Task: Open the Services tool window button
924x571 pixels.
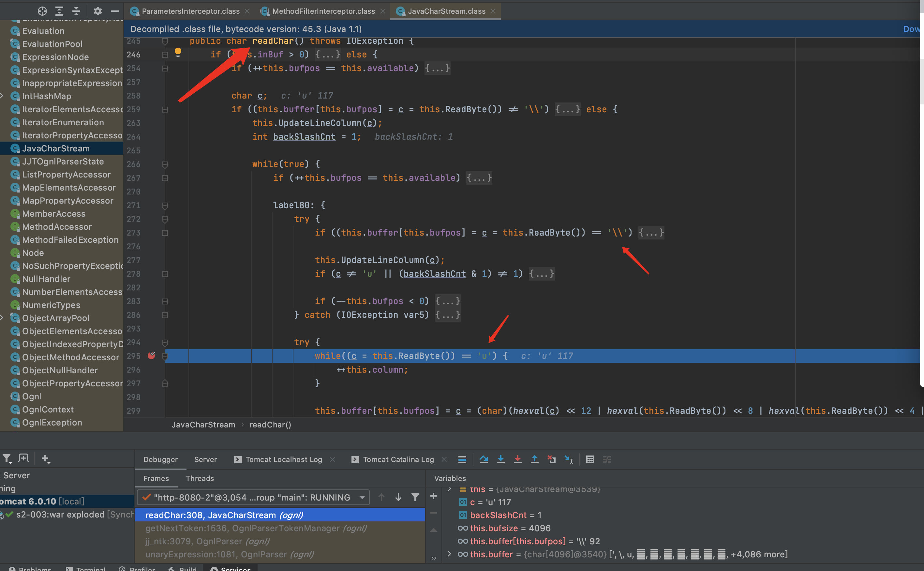Action: (231, 568)
